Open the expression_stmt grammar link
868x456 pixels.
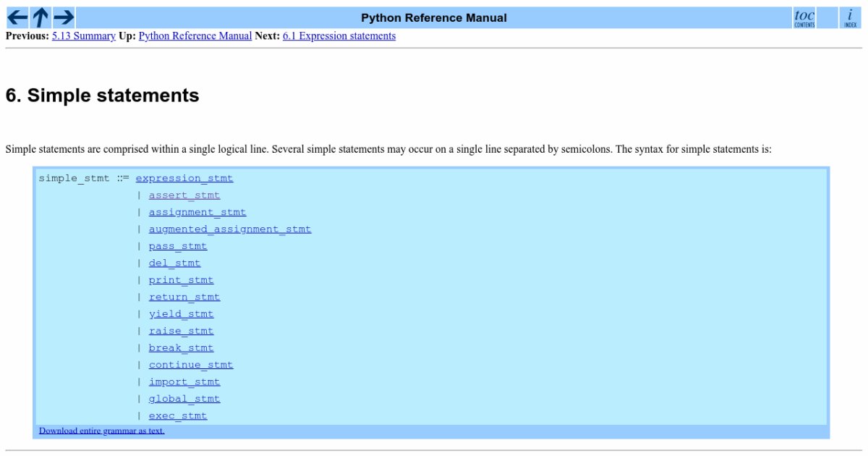184,178
